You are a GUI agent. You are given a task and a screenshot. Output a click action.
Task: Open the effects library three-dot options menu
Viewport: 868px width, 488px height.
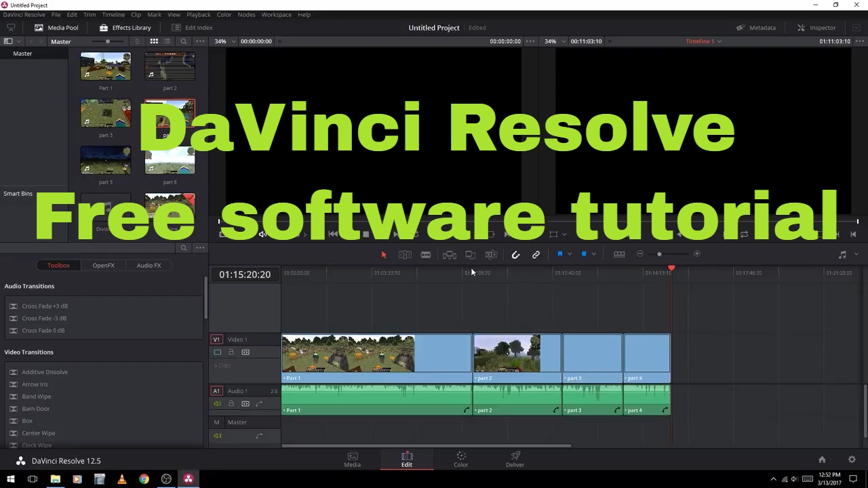[200, 248]
